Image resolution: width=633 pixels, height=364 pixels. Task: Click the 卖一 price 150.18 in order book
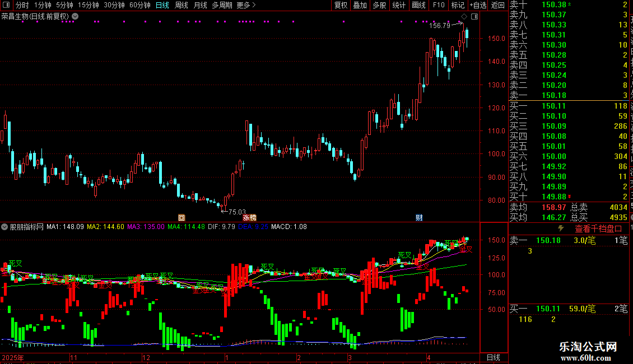[x=554, y=95]
